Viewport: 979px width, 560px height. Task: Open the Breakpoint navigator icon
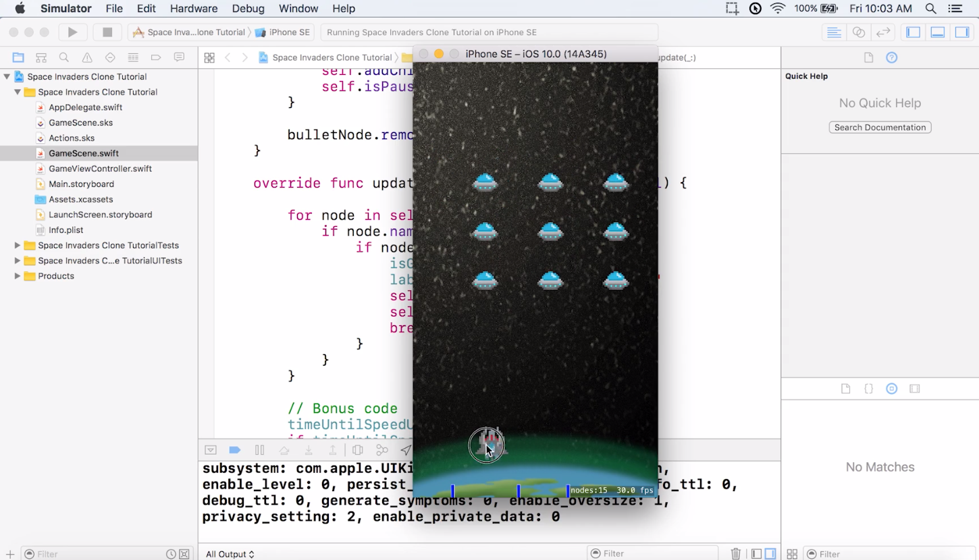156,57
